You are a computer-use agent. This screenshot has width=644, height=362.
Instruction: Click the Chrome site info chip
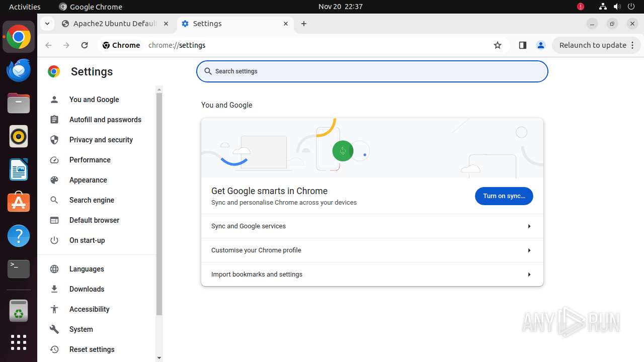[x=121, y=45]
